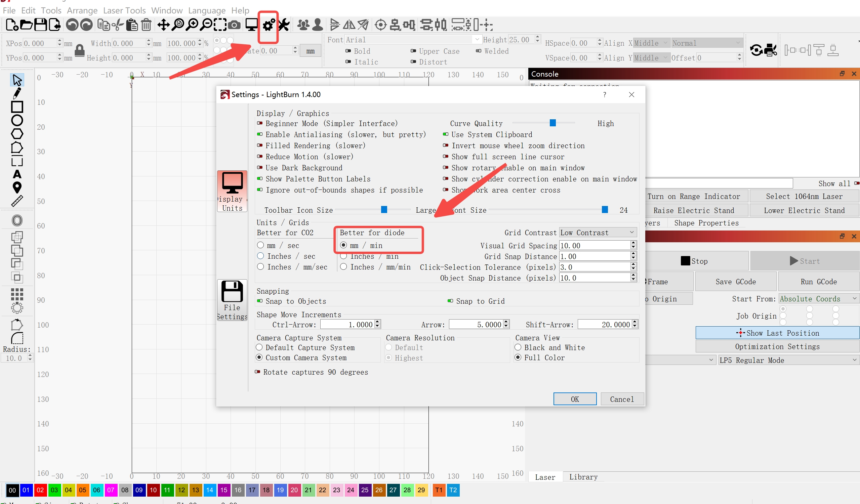Viewport: 860px width, 504px height.
Task: Select the Offset Shapes tool
Action: [17, 220]
